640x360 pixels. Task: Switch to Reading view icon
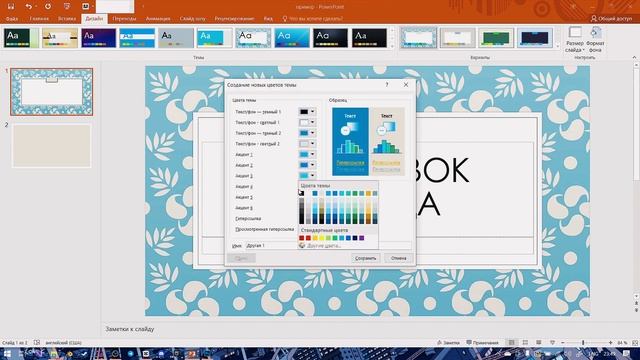point(539,342)
